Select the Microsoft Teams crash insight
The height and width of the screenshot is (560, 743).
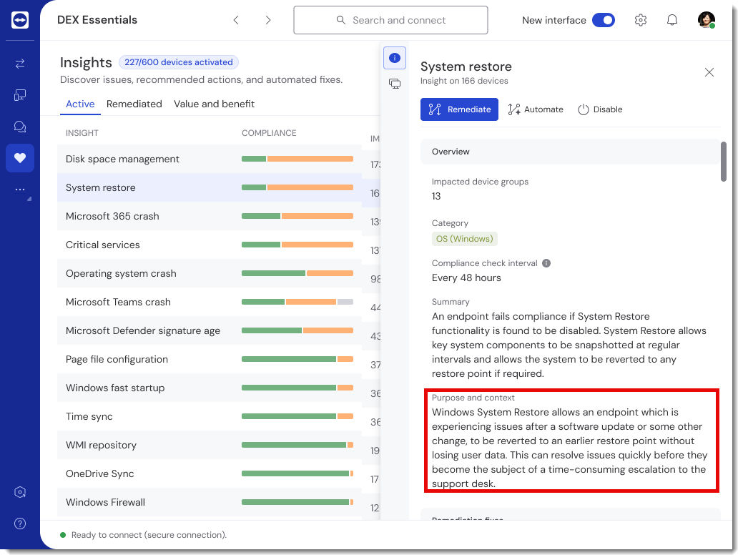[x=118, y=302]
